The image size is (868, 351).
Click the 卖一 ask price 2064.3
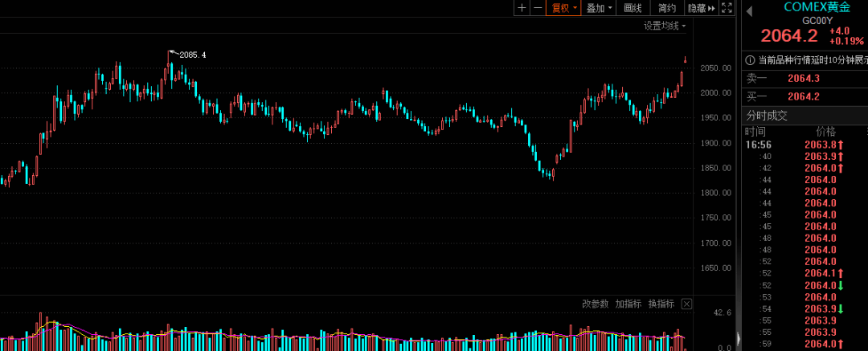(803, 78)
